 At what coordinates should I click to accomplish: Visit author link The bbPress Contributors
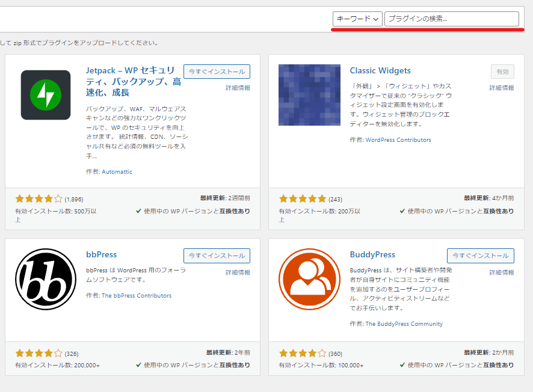[x=137, y=296]
